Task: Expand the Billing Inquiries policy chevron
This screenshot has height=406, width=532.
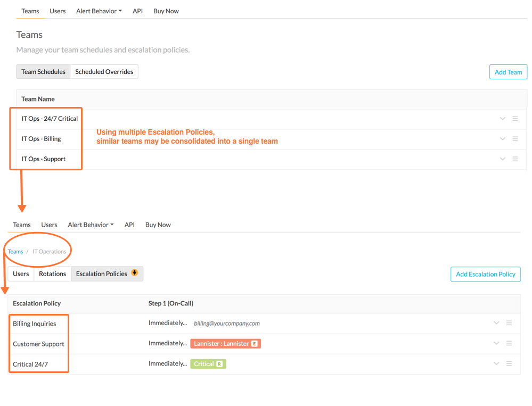Action: click(x=496, y=323)
